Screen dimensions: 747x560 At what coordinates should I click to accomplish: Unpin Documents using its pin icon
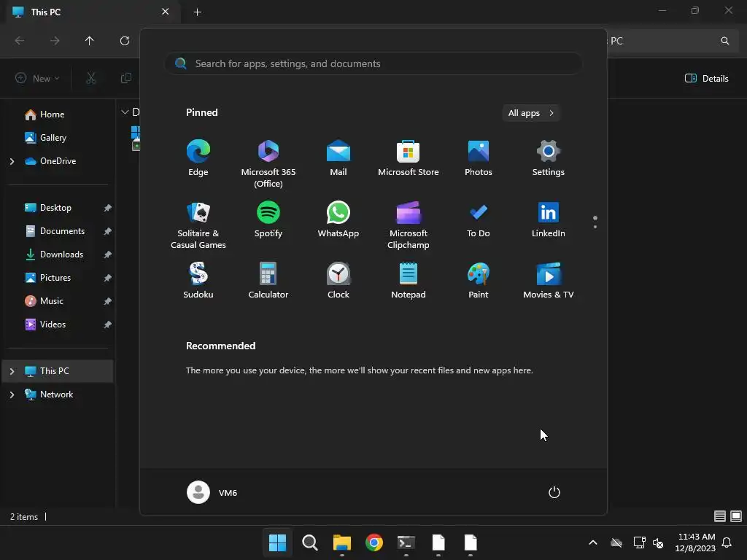108,231
